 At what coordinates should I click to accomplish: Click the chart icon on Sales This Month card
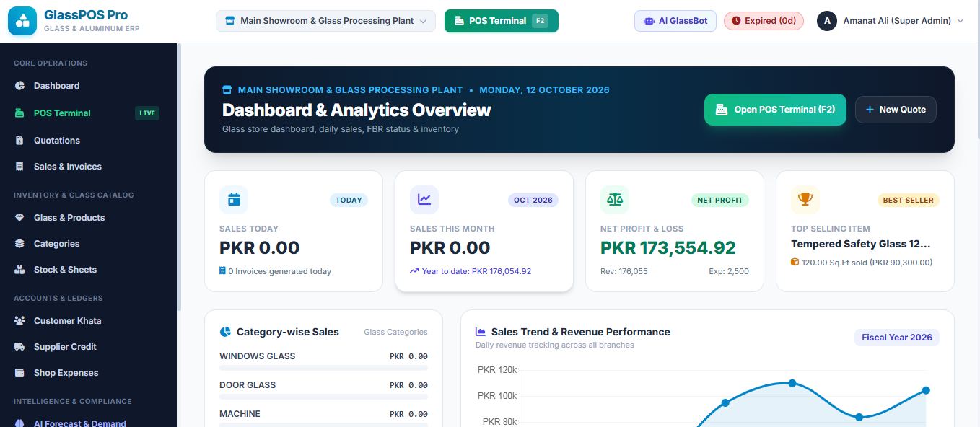coord(424,200)
